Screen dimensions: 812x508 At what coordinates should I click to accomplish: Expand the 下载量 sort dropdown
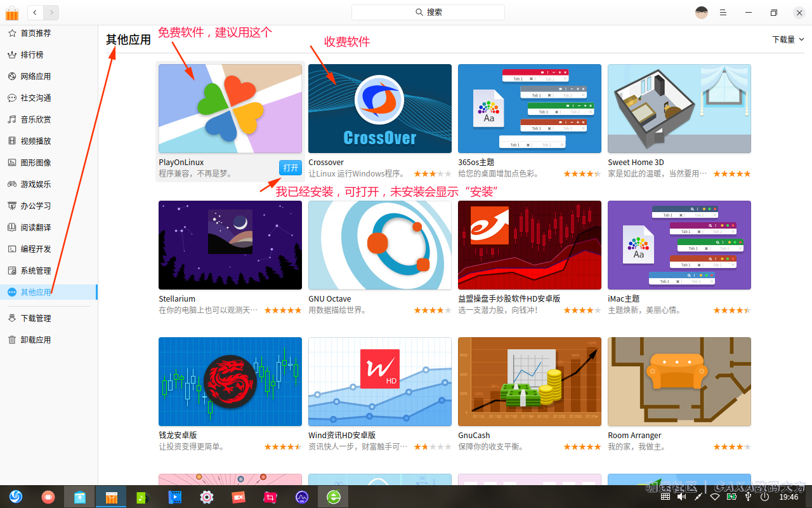click(x=788, y=39)
